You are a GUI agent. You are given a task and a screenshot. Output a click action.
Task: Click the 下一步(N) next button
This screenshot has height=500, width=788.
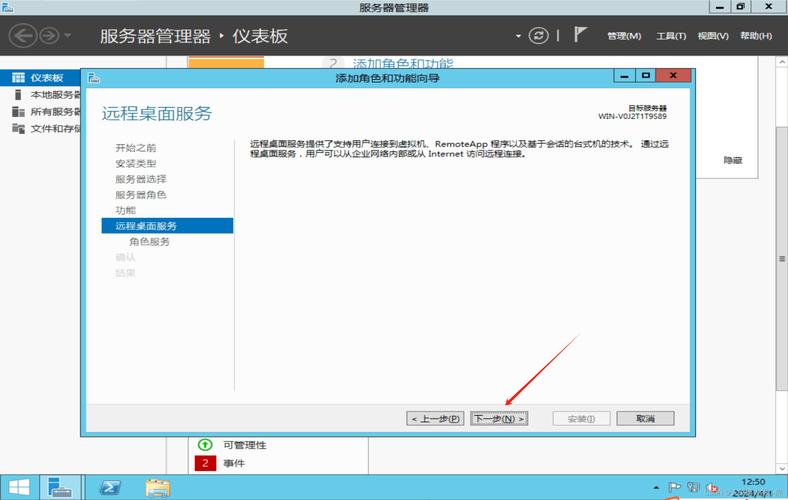pyautogui.click(x=499, y=419)
